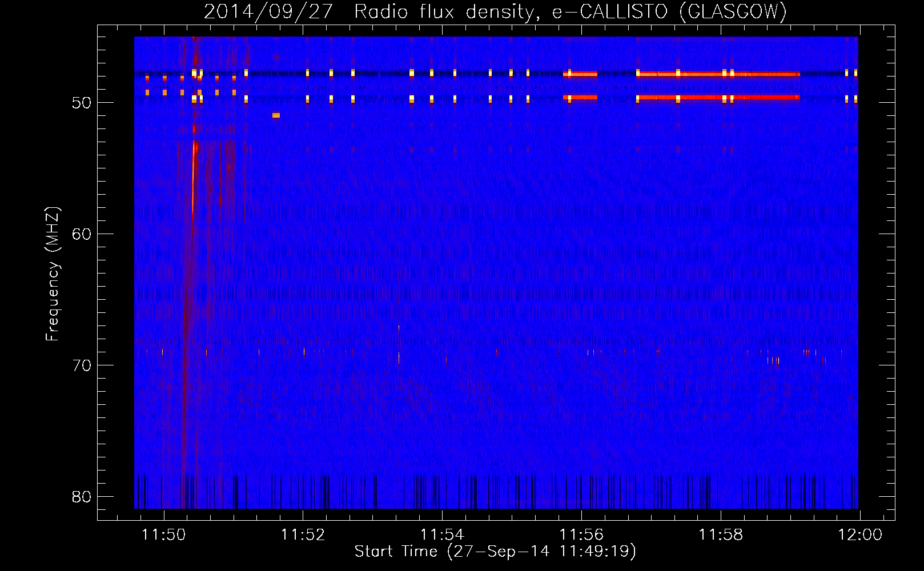Image resolution: width=924 pixels, height=571 pixels.
Task: Click the 50 MHz frequency tick label
Action: [82, 103]
